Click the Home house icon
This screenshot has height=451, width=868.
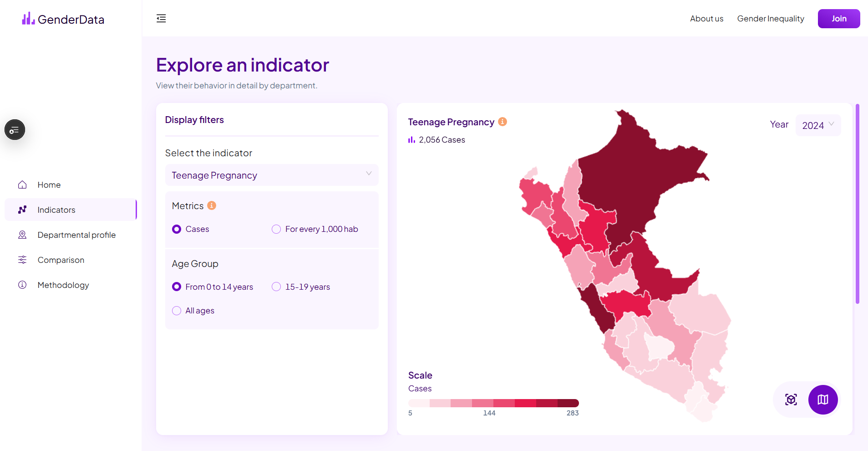[x=22, y=184]
